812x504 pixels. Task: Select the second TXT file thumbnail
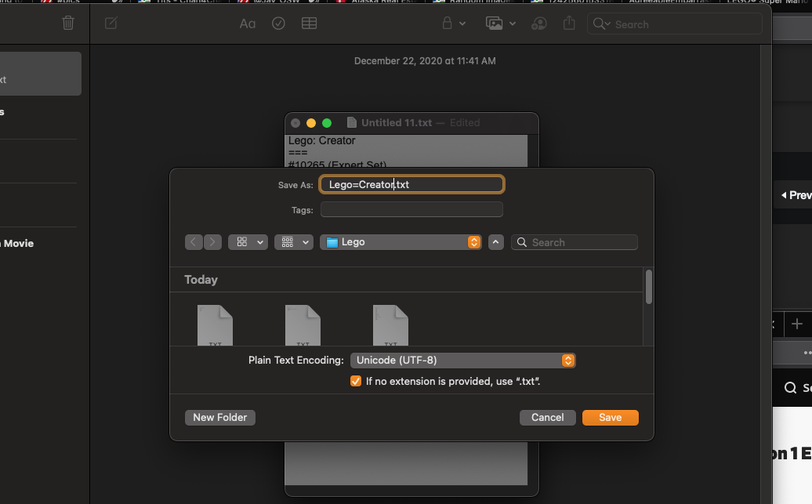[303, 325]
